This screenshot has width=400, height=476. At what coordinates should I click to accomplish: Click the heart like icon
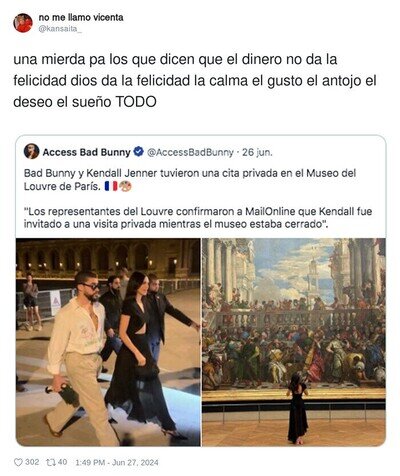tap(18, 462)
